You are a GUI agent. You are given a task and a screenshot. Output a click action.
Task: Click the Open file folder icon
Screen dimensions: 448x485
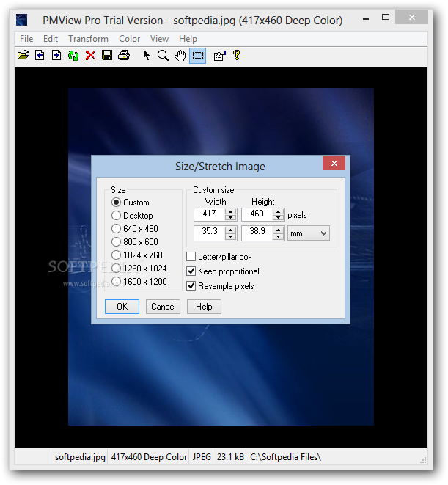[x=23, y=56]
